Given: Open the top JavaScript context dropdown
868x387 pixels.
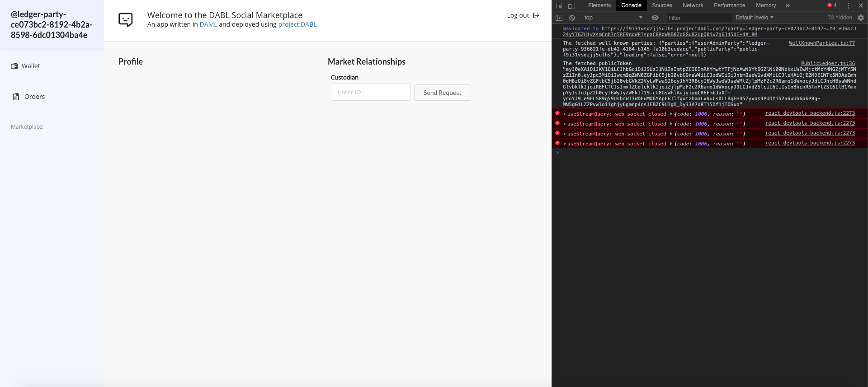Looking at the screenshot, I should 613,18.
